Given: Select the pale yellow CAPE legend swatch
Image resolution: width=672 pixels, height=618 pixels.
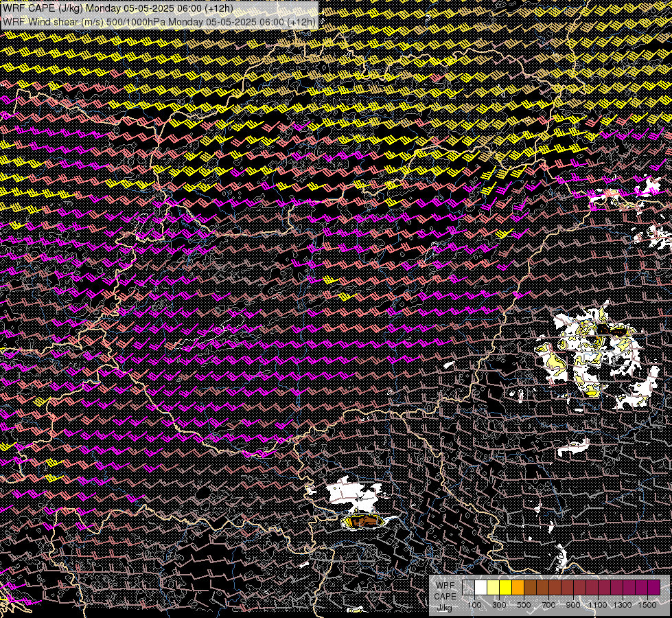Looking at the screenshot, I should pos(494,587).
